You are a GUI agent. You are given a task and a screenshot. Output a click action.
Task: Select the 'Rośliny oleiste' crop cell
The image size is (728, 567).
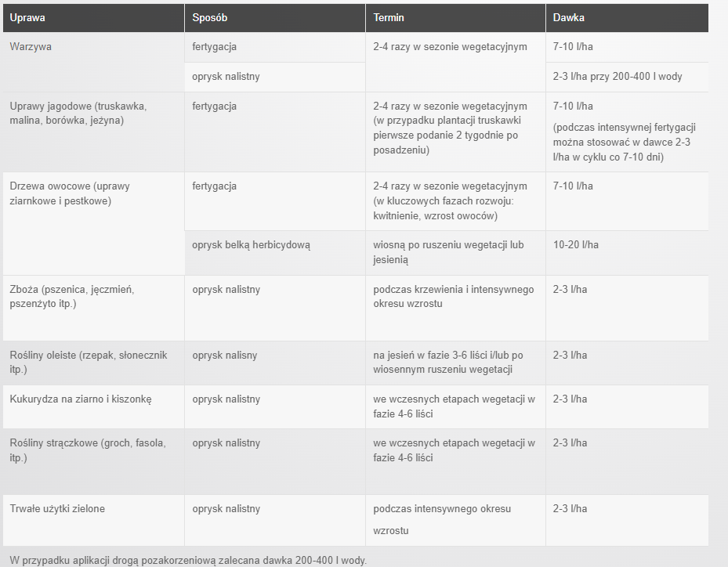click(x=93, y=363)
